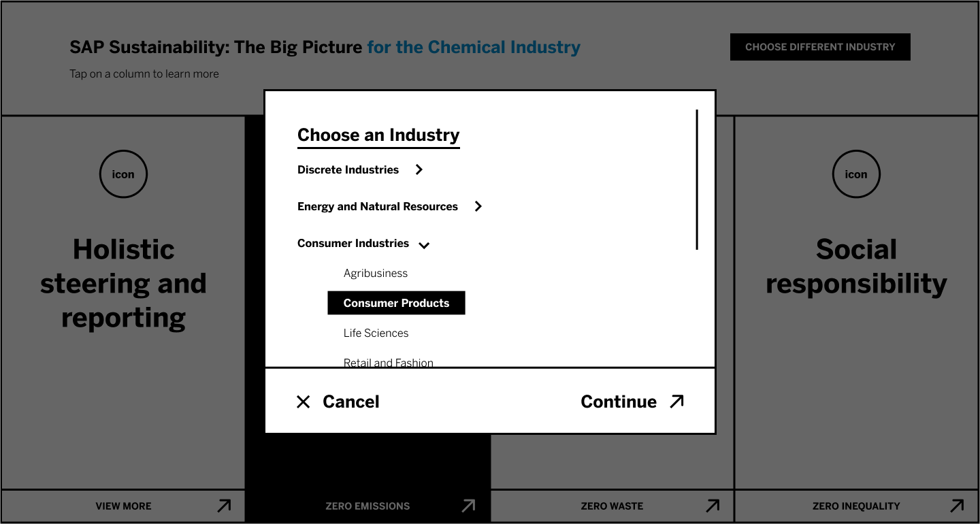Click the arrow icon next to Zero Waste
Screen dimensions: 980x524
click(x=713, y=506)
